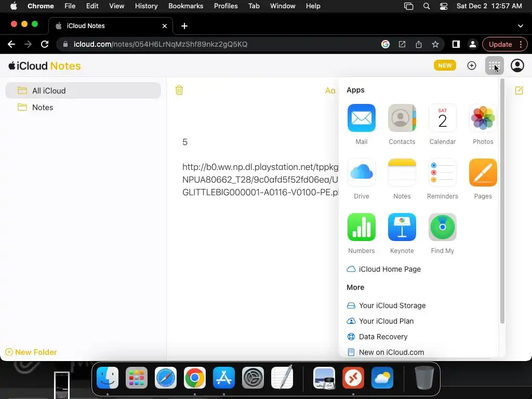The height and width of the screenshot is (399, 532).
Task: Open a new browser tab
Action: coord(184,26)
